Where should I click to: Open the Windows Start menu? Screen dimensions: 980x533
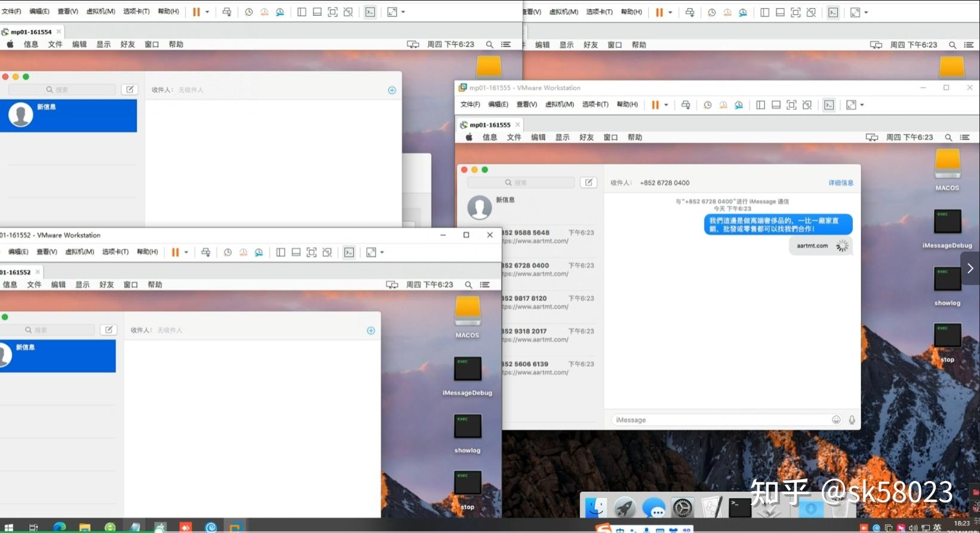tap(8, 528)
